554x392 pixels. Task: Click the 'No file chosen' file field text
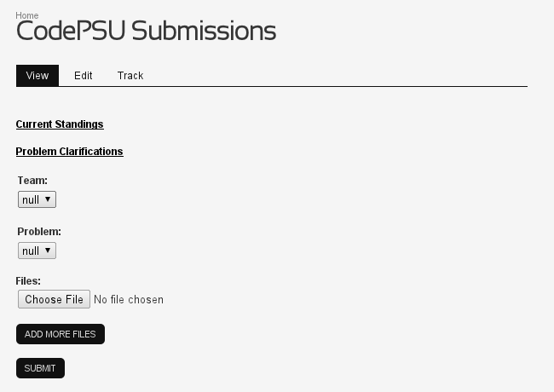coord(129,299)
